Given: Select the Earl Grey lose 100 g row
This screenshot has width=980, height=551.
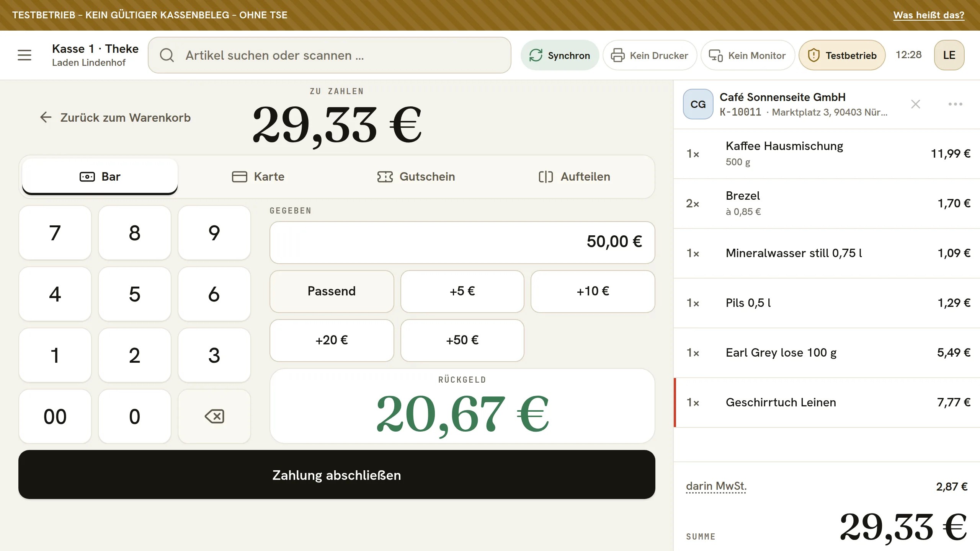Looking at the screenshot, I should (827, 353).
